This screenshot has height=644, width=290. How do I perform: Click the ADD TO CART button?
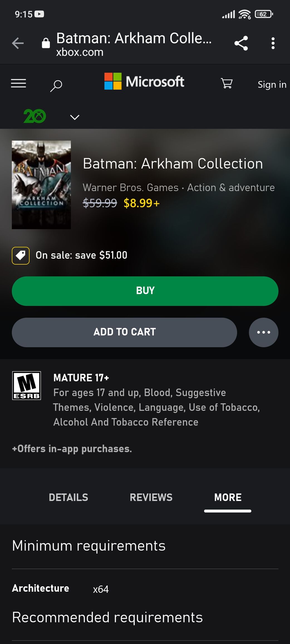tap(124, 332)
